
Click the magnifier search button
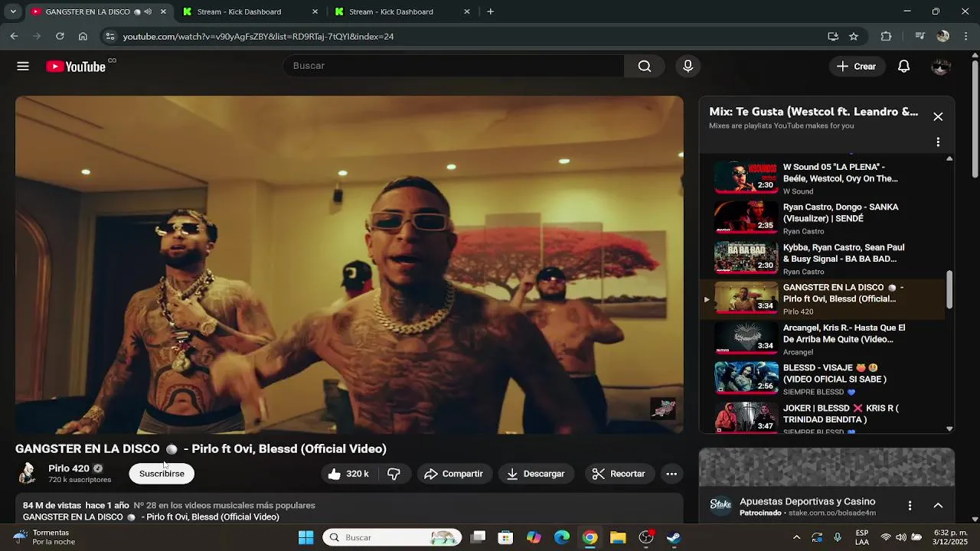pyautogui.click(x=645, y=66)
